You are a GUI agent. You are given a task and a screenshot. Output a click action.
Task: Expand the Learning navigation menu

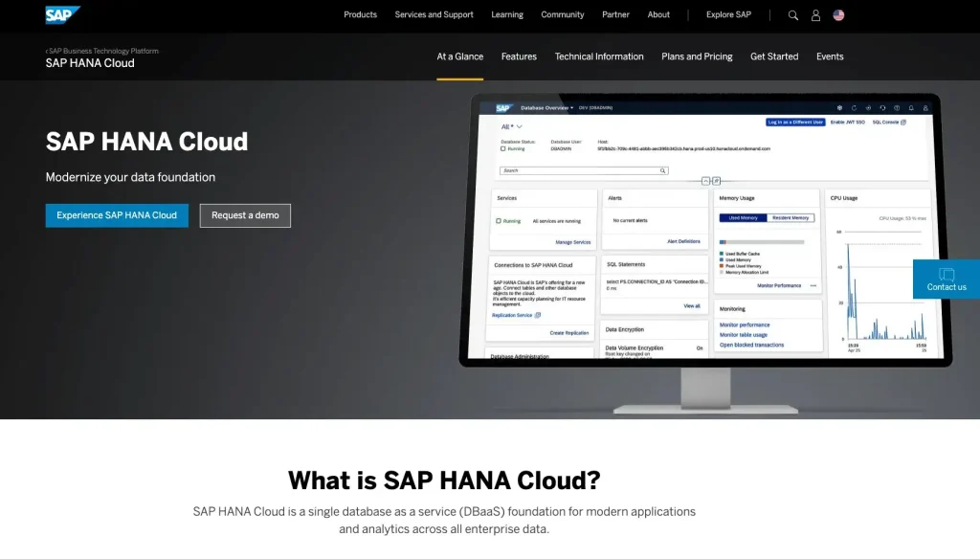click(507, 14)
